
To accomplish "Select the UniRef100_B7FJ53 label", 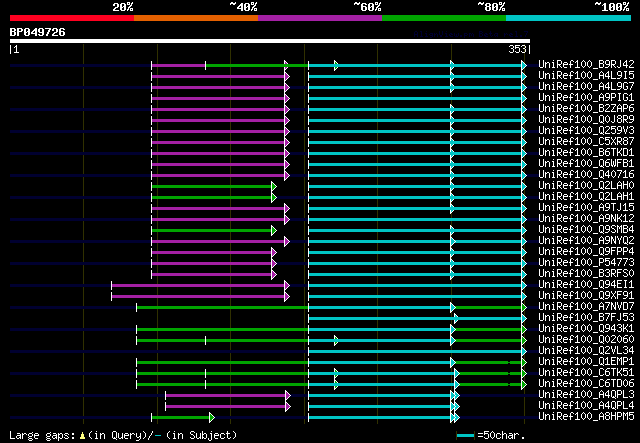I will point(586,318).
